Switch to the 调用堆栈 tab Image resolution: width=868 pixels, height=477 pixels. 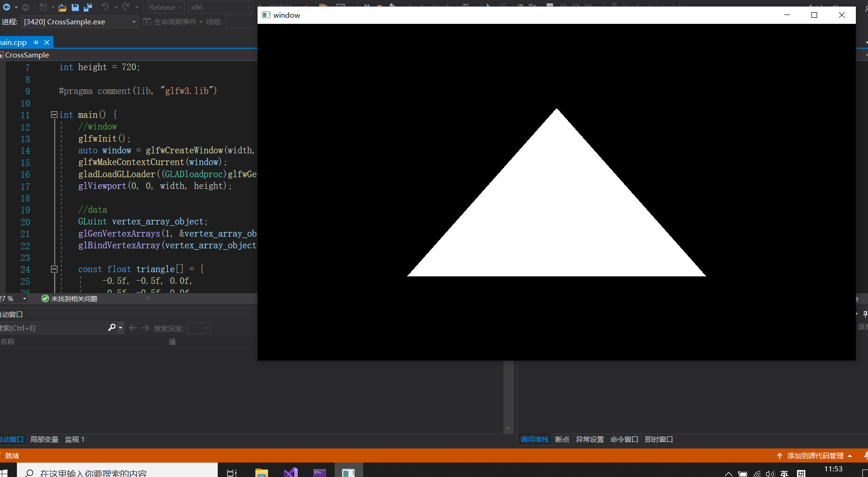[535, 440]
